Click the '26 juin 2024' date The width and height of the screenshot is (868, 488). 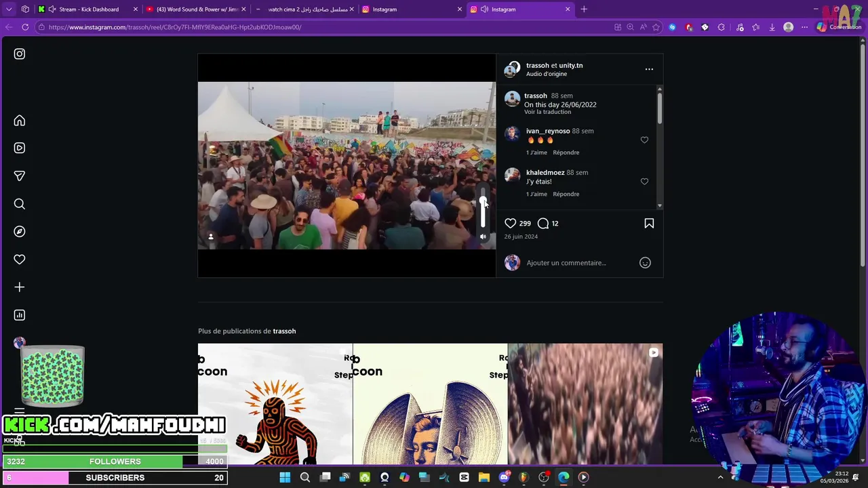point(521,237)
